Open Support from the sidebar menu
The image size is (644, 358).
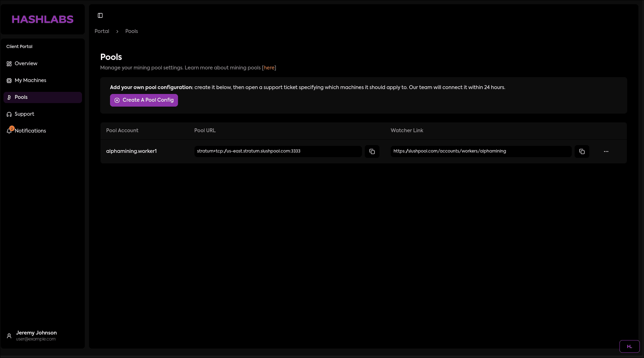(x=24, y=114)
